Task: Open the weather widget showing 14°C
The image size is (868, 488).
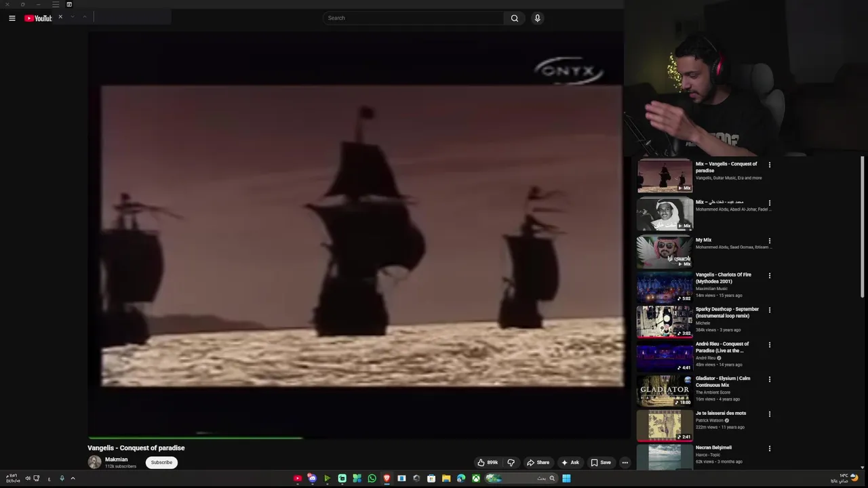Action: (x=845, y=478)
